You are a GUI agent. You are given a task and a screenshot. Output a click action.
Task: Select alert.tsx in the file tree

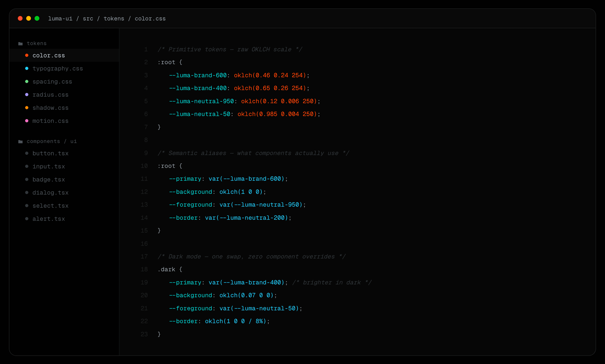click(x=49, y=219)
